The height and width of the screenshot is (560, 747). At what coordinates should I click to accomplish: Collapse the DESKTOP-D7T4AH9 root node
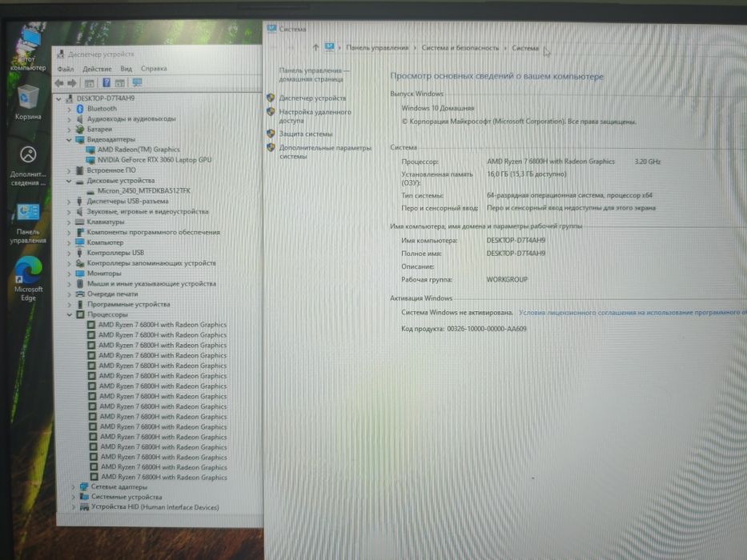tap(59, 98)
